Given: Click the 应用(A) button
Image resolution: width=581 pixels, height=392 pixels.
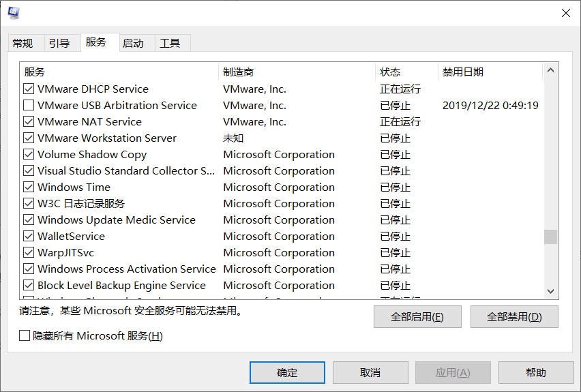Looking at the screenshot, I should coord(453,372).
